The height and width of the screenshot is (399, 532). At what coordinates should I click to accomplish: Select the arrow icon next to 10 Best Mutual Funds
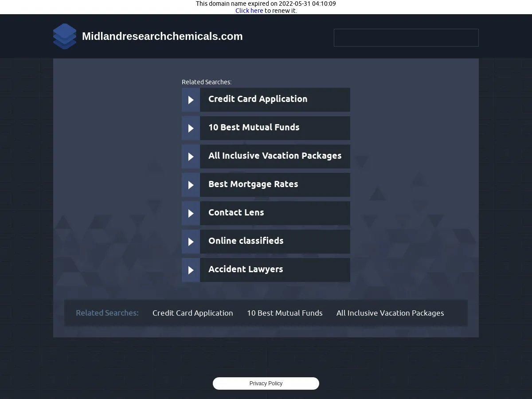tap(191, 128)
